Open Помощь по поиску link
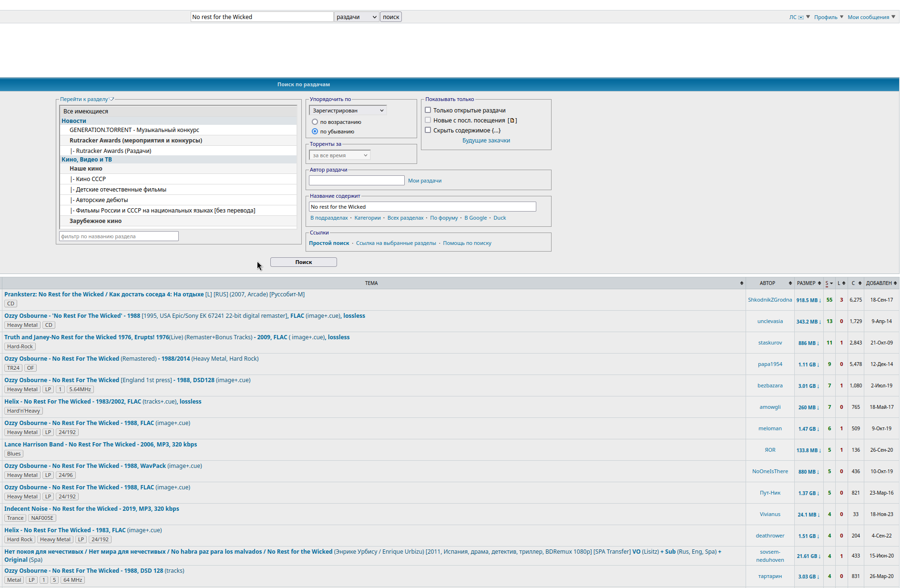This screenshot has height=588, width=901. [467, 243]
